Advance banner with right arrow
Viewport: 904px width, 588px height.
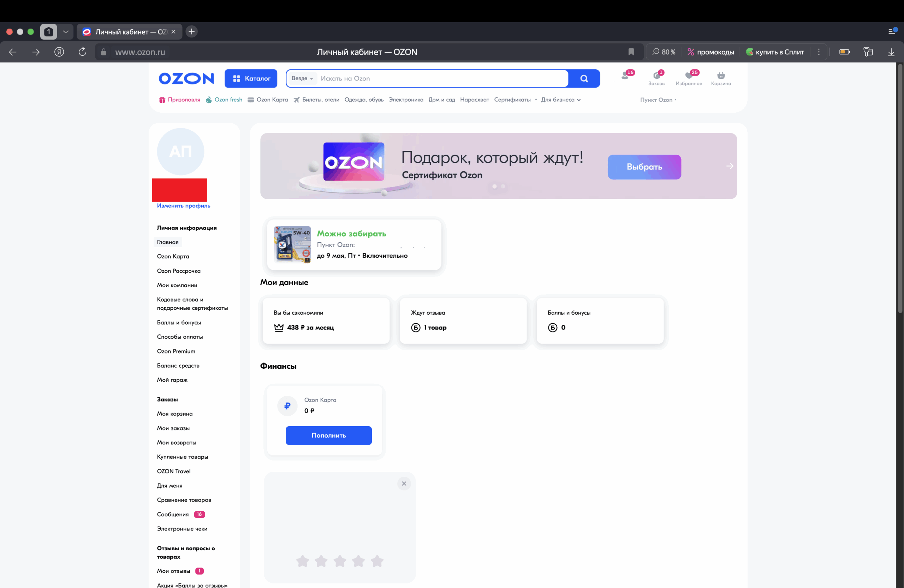pos(730,166)
